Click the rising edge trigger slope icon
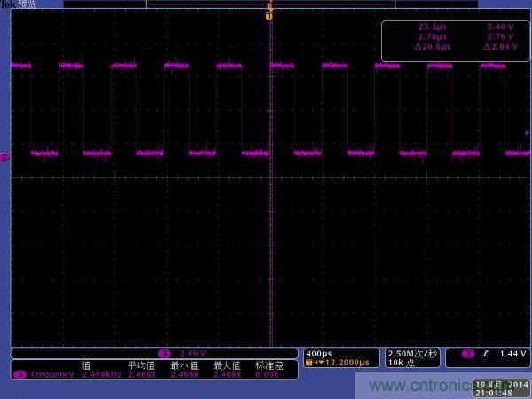The width and height of the screenshot is (532, 399). [485, 353]
